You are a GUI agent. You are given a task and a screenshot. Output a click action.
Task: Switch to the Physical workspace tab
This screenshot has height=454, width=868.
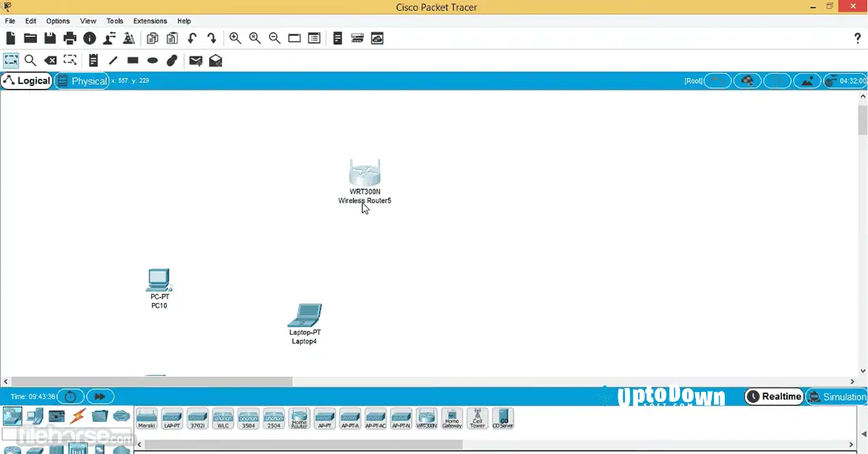pos(82,80)
